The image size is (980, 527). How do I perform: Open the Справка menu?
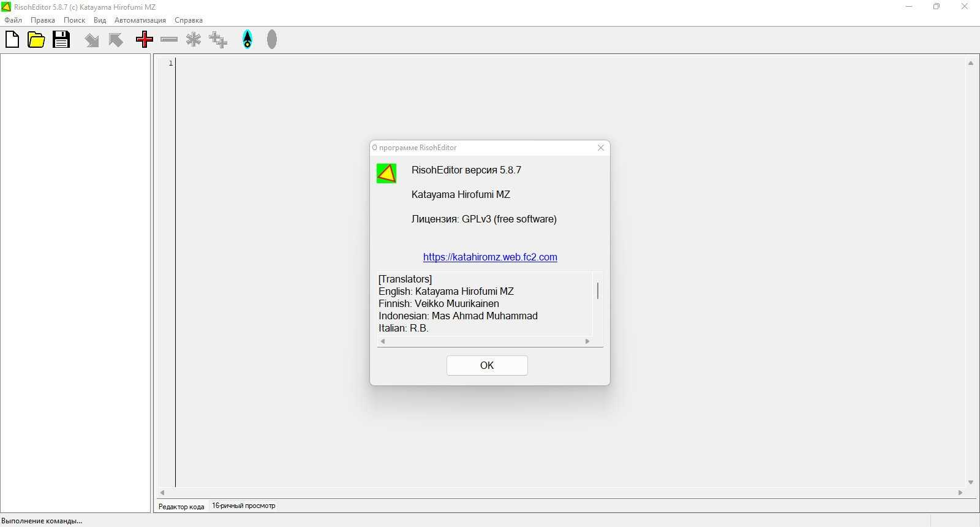189,20
